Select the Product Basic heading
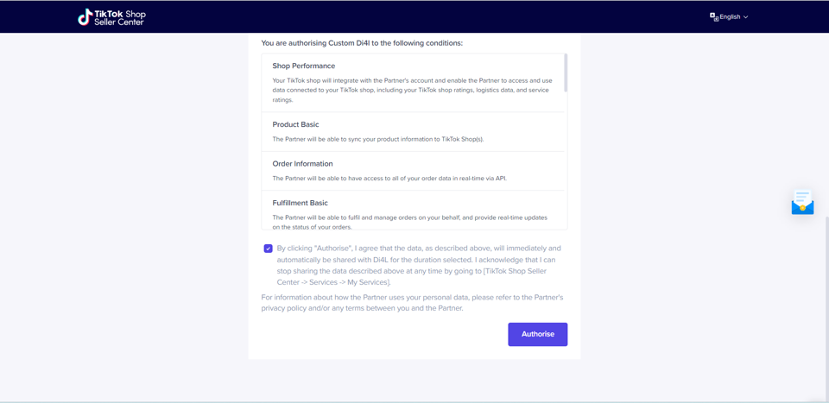Image resolution: width=830 pixels, height=404 pixels. [295, 125]
